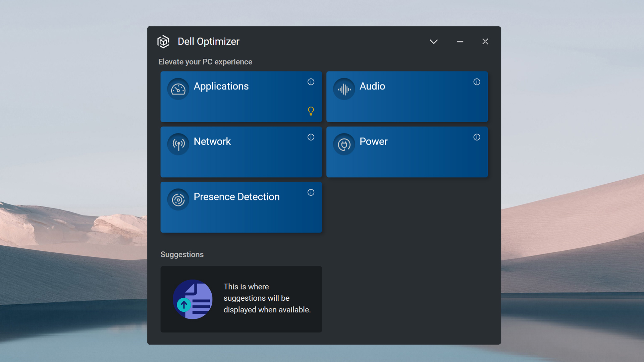Click the Audio waveform icon

point(344,89)
